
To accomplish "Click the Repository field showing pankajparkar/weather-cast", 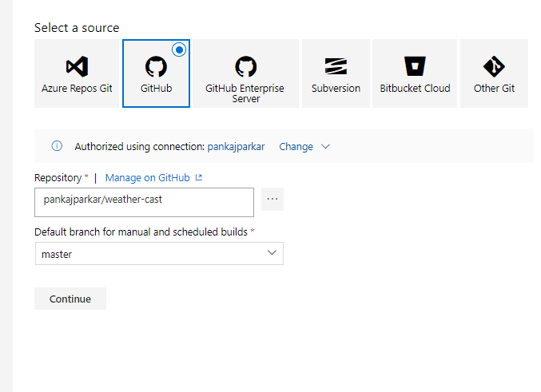I will pyautogui.click(x=144, y=202).
